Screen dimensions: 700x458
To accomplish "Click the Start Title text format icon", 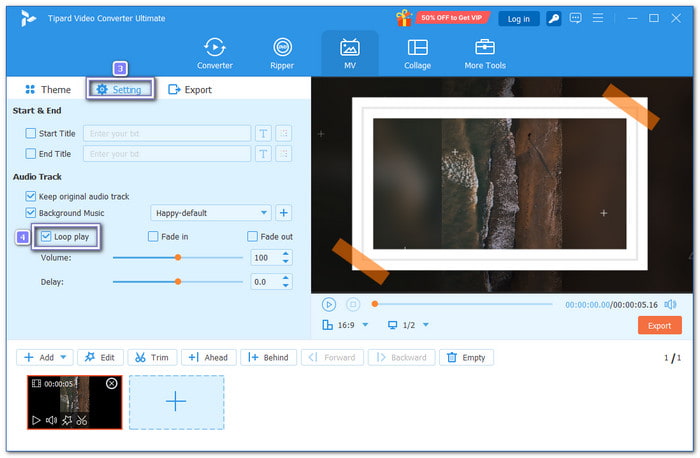I will coord(263,133).
